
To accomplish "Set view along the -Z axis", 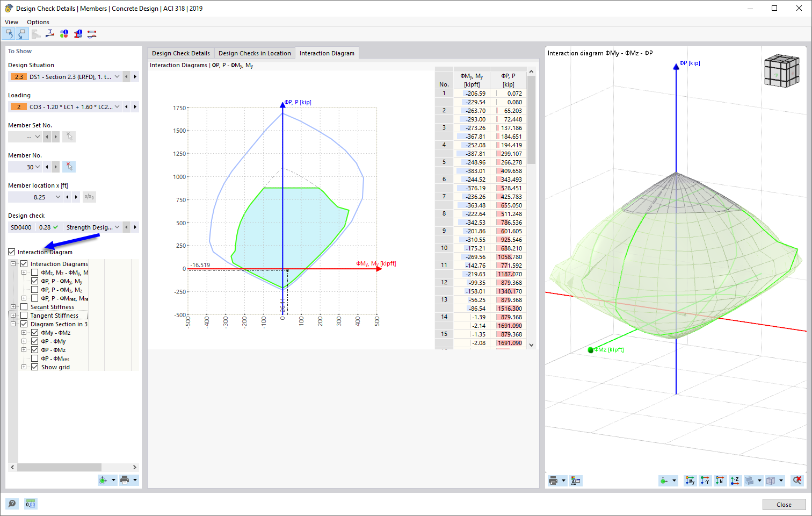I will point(735,481).
